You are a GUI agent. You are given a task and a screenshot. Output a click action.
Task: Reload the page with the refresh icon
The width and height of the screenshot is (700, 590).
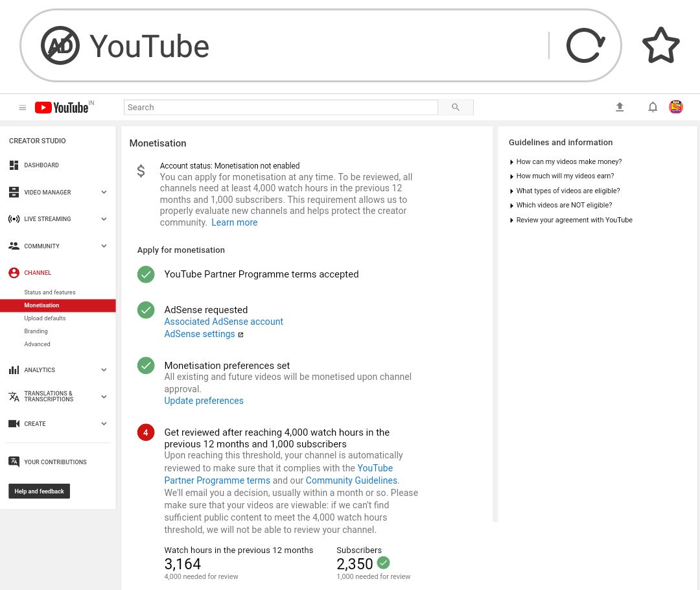(x=586, y=45)
